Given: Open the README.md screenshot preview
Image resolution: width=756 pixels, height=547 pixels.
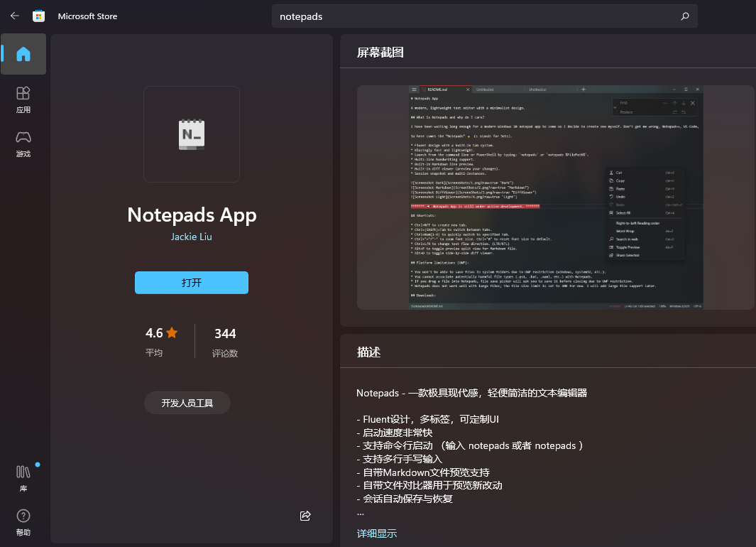Looking at the screenshot, I should pyautogui.click(x=554, y=197).
